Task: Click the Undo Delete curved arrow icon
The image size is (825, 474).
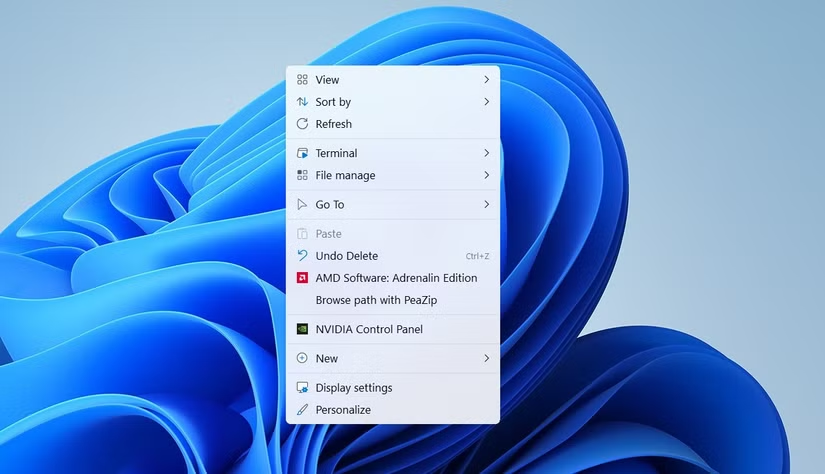Action: (302, 256)
